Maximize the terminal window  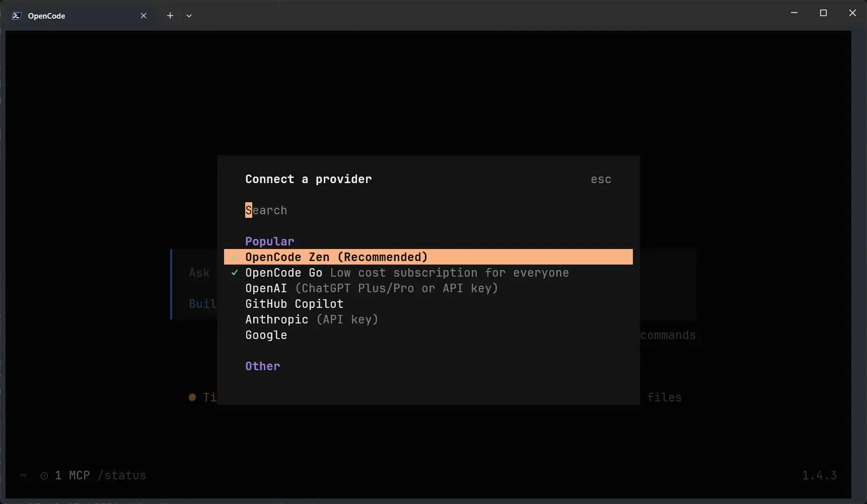[x=824, y=13]
